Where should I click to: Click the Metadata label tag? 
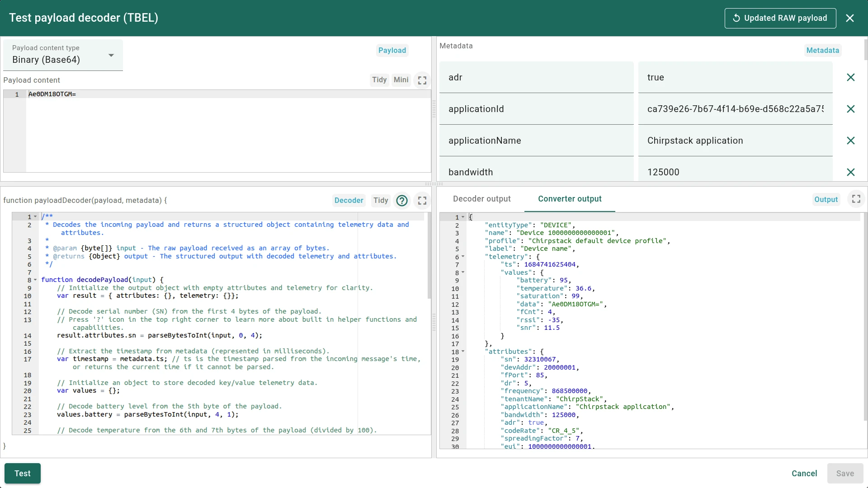823,51
